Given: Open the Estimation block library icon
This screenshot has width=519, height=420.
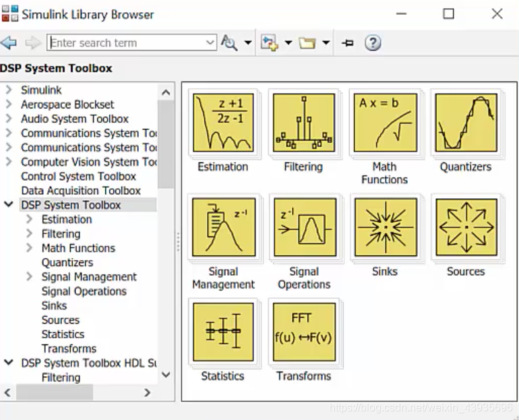Looking at the screenshot, I should [223, 123].
